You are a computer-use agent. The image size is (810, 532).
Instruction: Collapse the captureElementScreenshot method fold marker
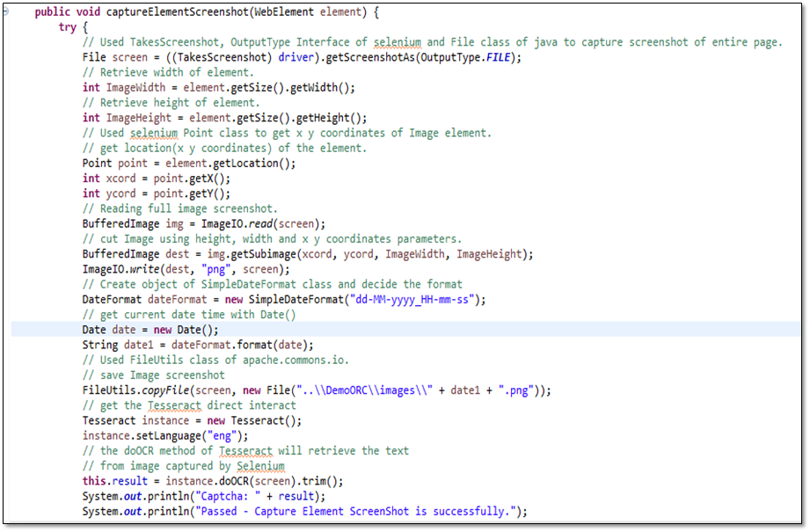click(5, 11)
